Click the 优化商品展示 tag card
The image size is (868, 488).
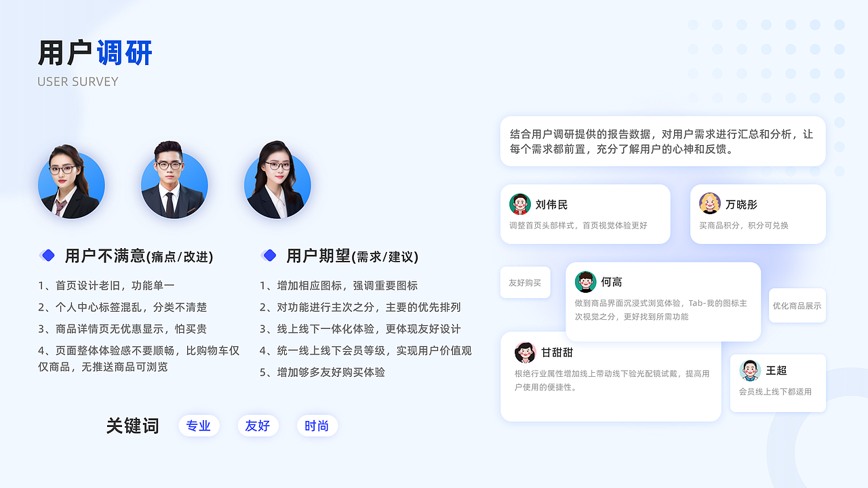click(797, 306)
